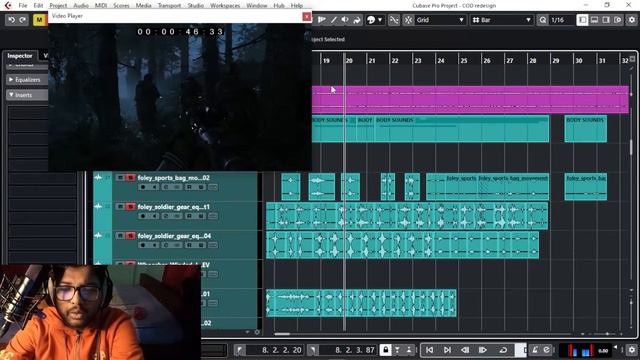Select the foley_sports_bag_mo...02 track name
Screen dimensions: 640x360
(x=173, y=178)
